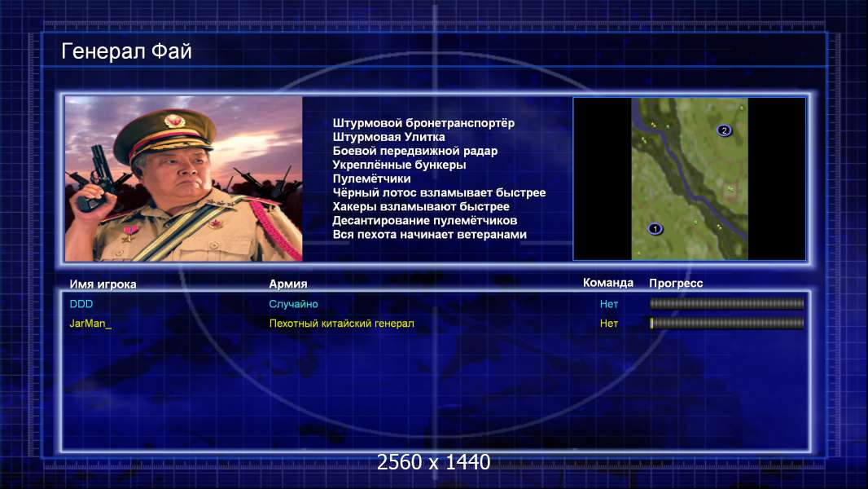Click the 'Армия' column header
This screenshot has height=489, width=868.
288,284
